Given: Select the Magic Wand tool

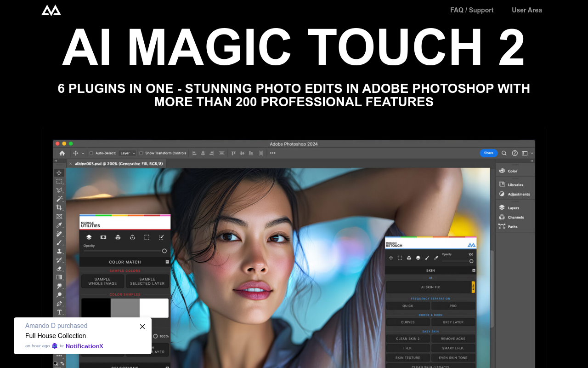Looking at the screenshot, I should [59, 199].
